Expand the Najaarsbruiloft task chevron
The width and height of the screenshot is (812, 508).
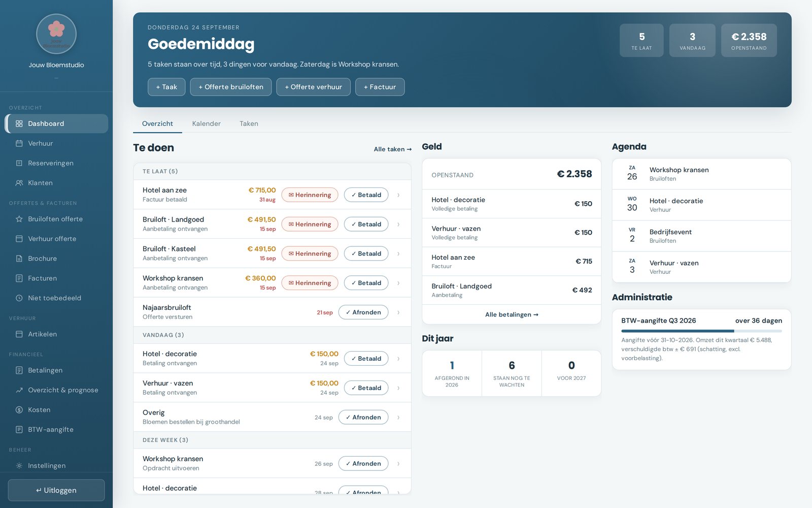pyautogui.click(x=398, y=312)
